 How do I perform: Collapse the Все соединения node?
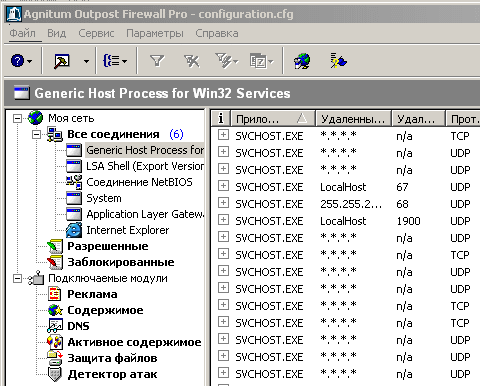(x=36, y=134)
